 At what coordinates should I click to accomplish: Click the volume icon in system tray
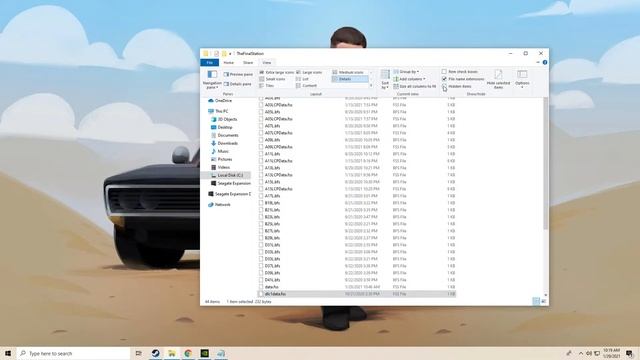589,353
